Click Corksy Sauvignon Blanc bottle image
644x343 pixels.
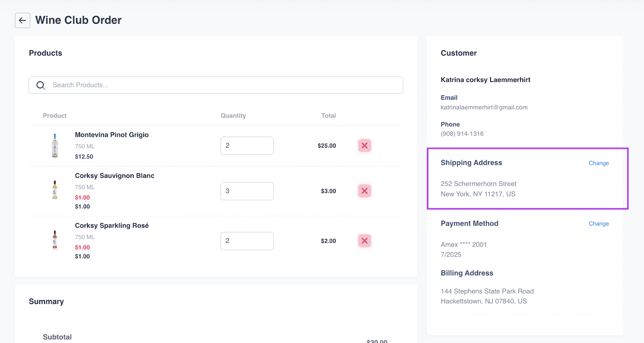55,190
